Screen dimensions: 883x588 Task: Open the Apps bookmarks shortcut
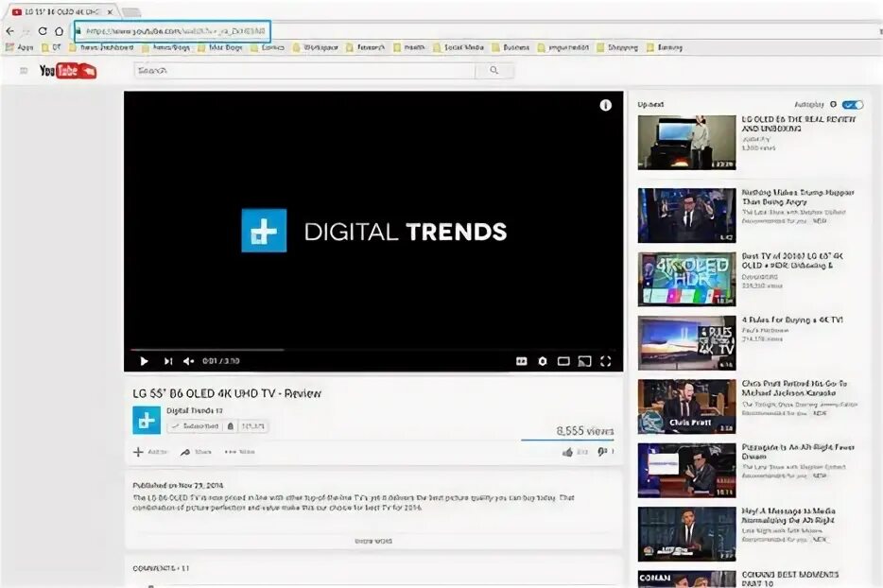click(20, 47)
